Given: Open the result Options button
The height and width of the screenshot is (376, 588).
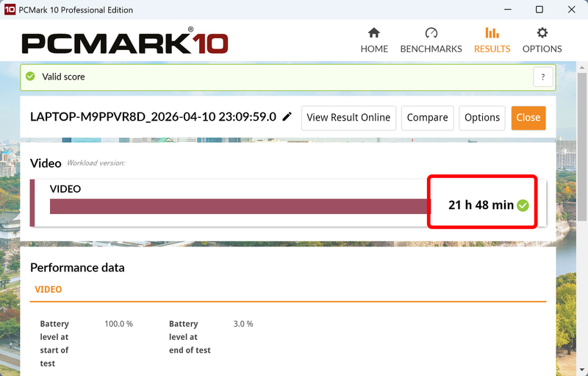Looking at the screenshot, I should pos(482,118).
